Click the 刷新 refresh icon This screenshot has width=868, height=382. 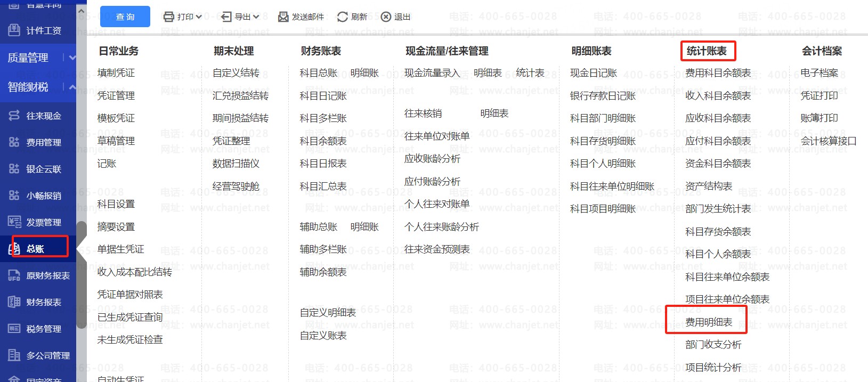343,17
